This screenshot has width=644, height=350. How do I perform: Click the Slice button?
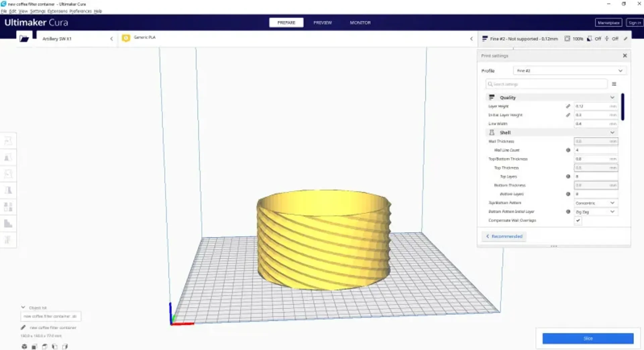coord(588,338)
